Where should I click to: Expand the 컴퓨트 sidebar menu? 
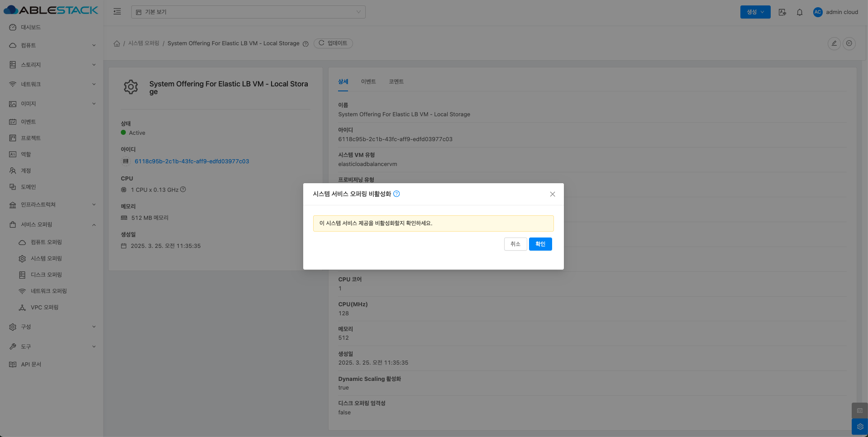pyautogui.click(x=52, y=45)
